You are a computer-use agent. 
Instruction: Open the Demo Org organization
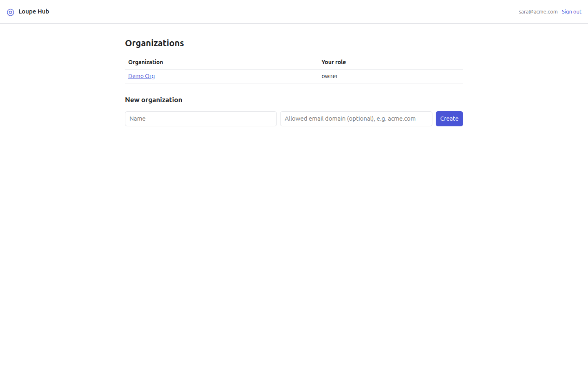[141, 76]
